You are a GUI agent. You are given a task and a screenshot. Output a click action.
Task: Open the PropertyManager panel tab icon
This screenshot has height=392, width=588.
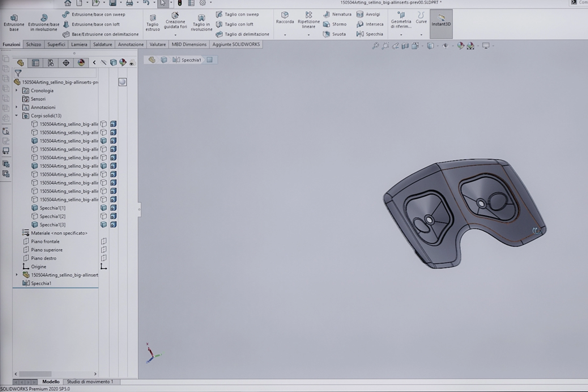click(x=36, y=63)
